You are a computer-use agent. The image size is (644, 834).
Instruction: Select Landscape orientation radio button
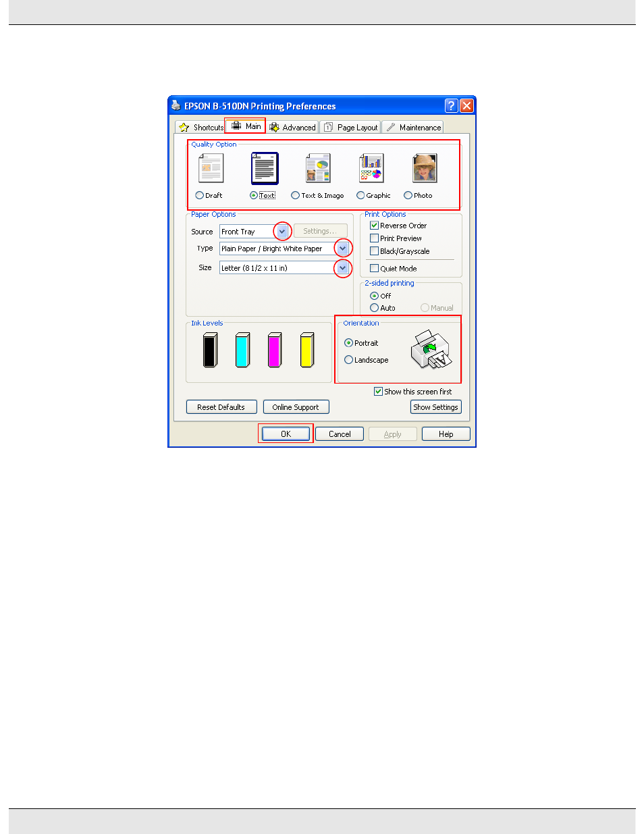(348, 360)
